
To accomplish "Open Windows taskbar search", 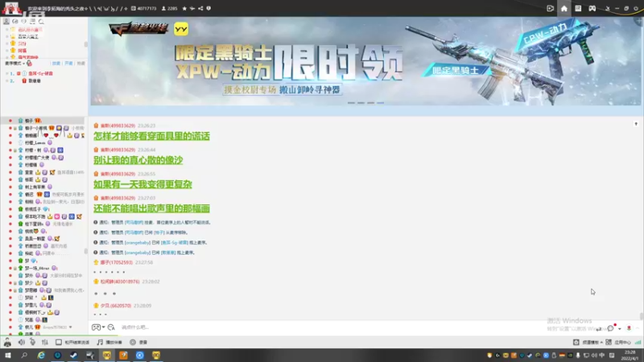I will tap(24, 355).
